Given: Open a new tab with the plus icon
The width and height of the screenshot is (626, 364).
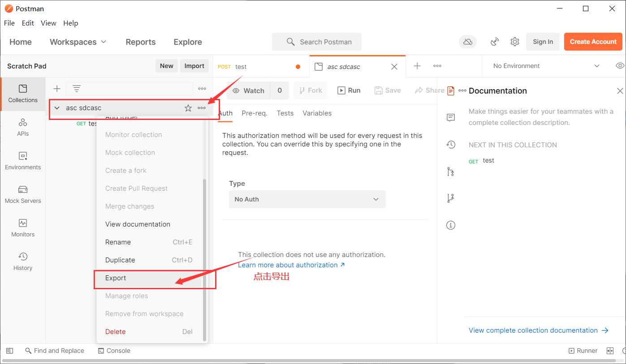Looking at the screenshot, I should click(x=417, y=66).
